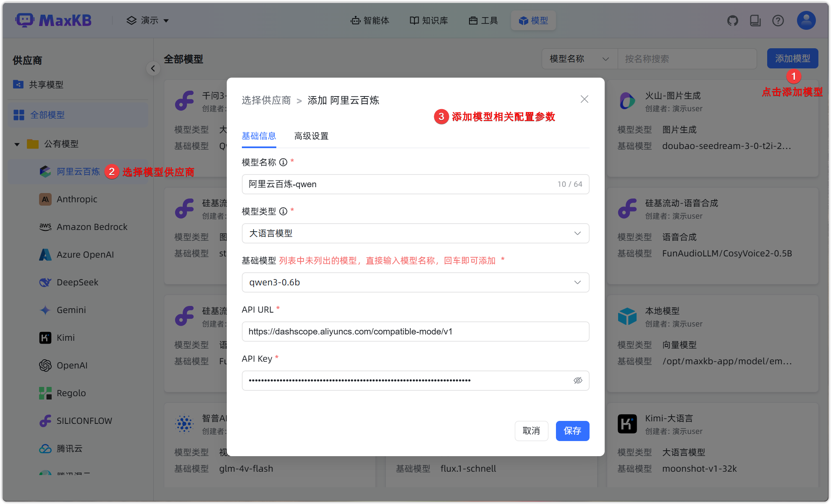Select the Gemini provider icon
This screenshot has height=504, width=831.
pos(45,310)
